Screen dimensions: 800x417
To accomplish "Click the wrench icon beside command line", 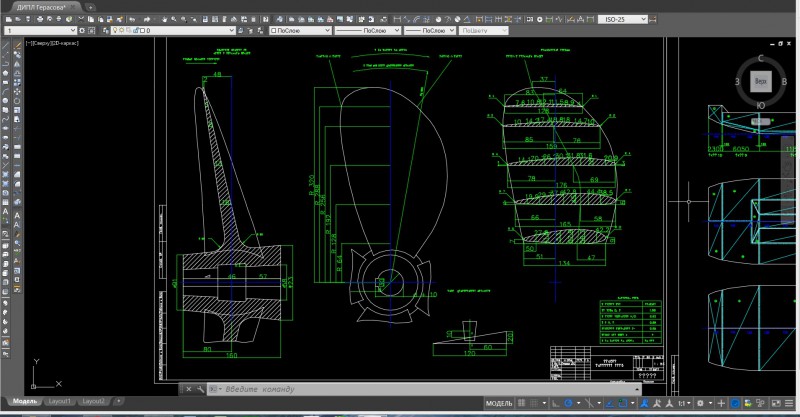I will pos(201,389).
